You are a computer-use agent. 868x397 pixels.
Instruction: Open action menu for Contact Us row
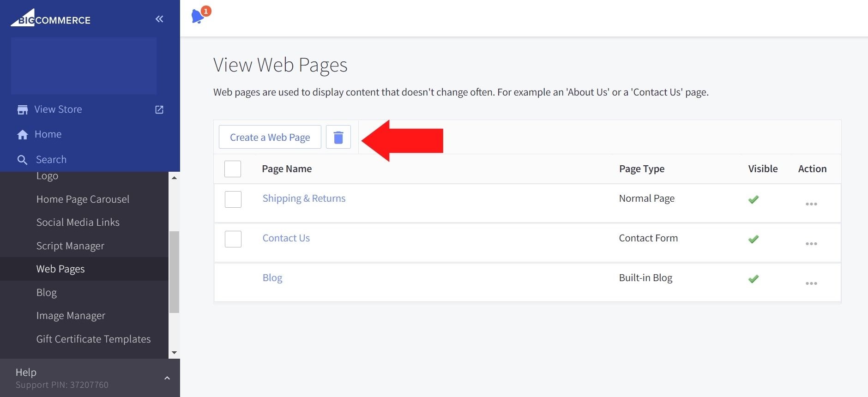[811, 244]
